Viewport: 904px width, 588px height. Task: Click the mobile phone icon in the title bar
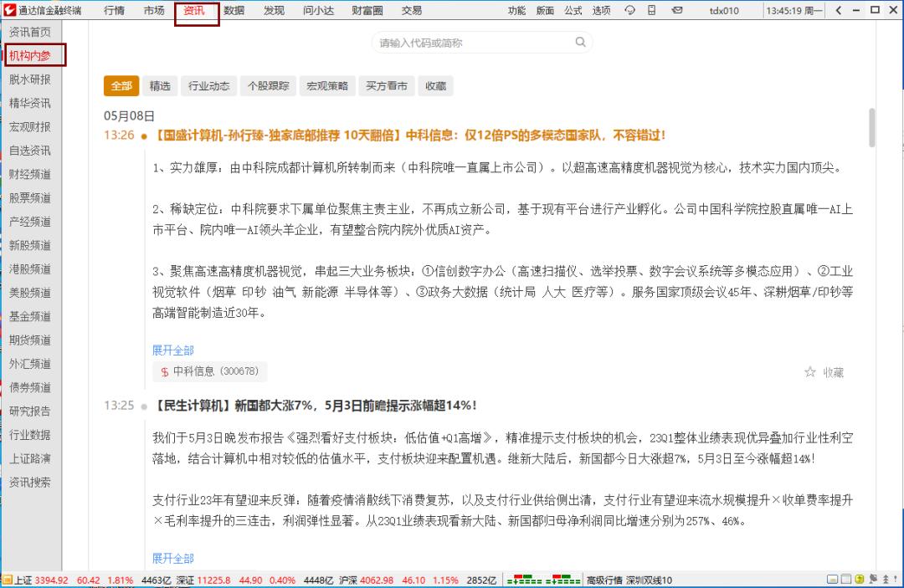tap(653, 10)
